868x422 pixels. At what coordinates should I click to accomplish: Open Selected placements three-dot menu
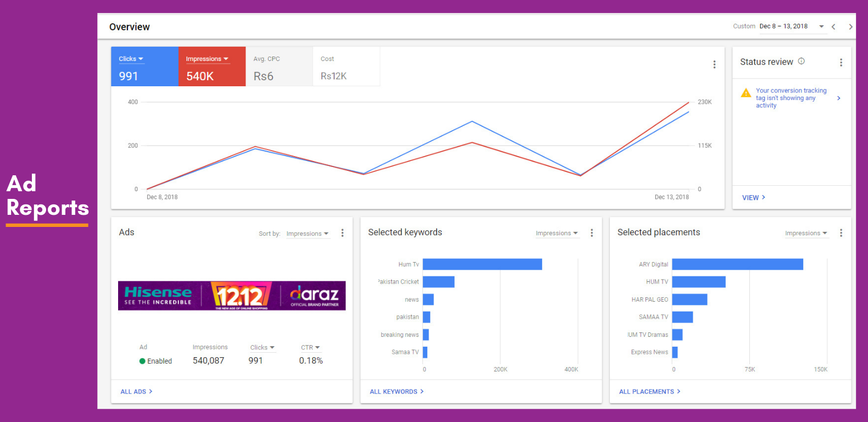pos(841,233)
